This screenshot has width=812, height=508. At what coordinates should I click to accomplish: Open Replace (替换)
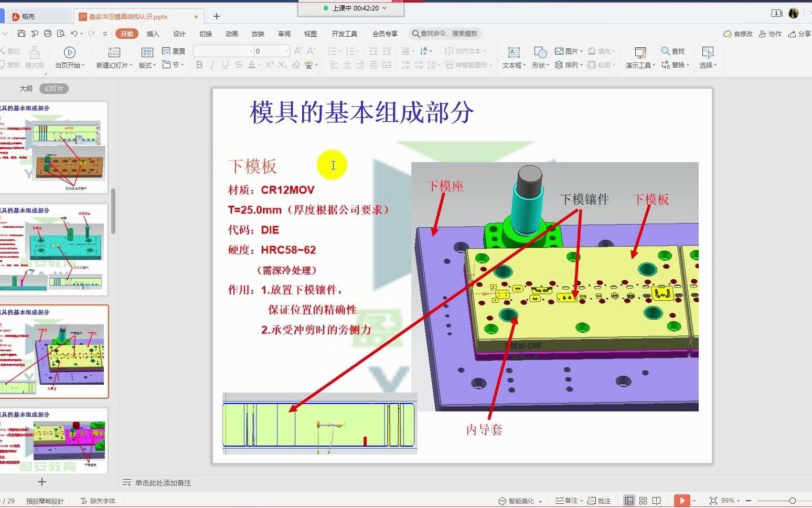tap(677, 65)
